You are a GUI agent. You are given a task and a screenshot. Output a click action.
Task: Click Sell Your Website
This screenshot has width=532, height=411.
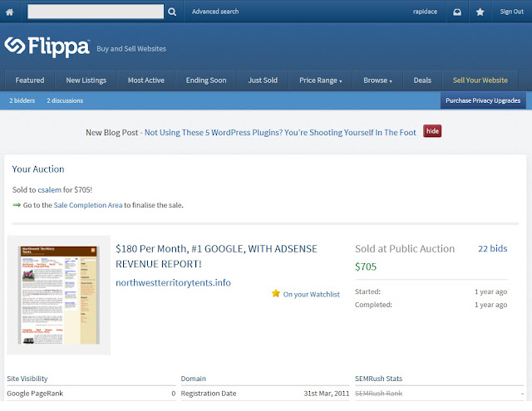pos(480,81)
